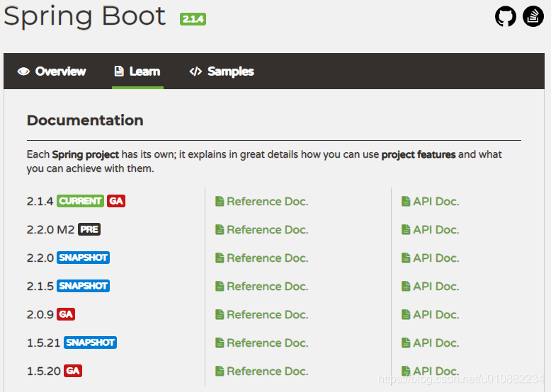Click the green CURRENT badge next to 2.1.4
The width and height of the screenshot is (551, 392).
point(81,201)
